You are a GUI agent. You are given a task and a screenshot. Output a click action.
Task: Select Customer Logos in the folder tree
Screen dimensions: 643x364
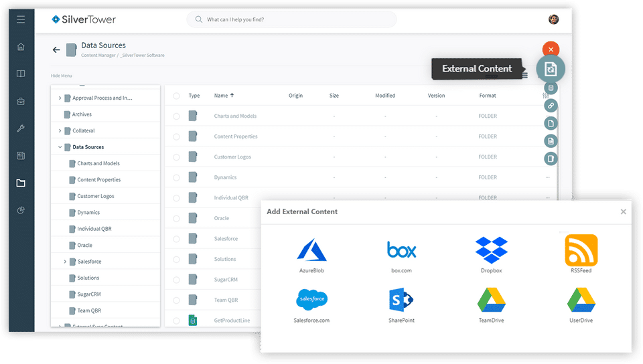pos(96,196)
